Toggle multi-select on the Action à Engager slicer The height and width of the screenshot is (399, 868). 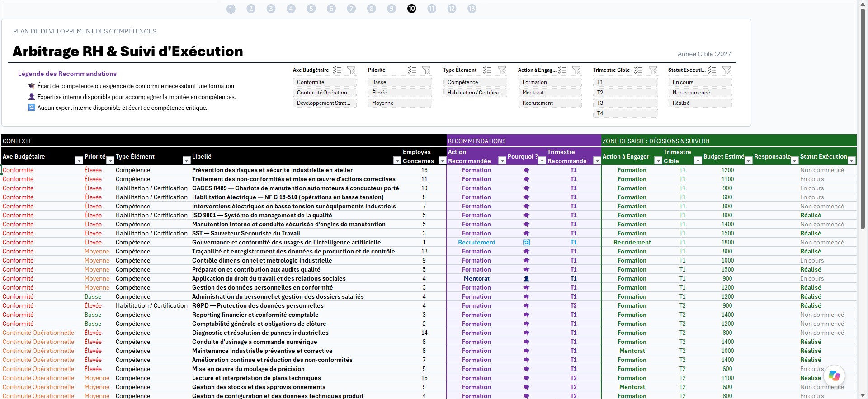[562, 70]
